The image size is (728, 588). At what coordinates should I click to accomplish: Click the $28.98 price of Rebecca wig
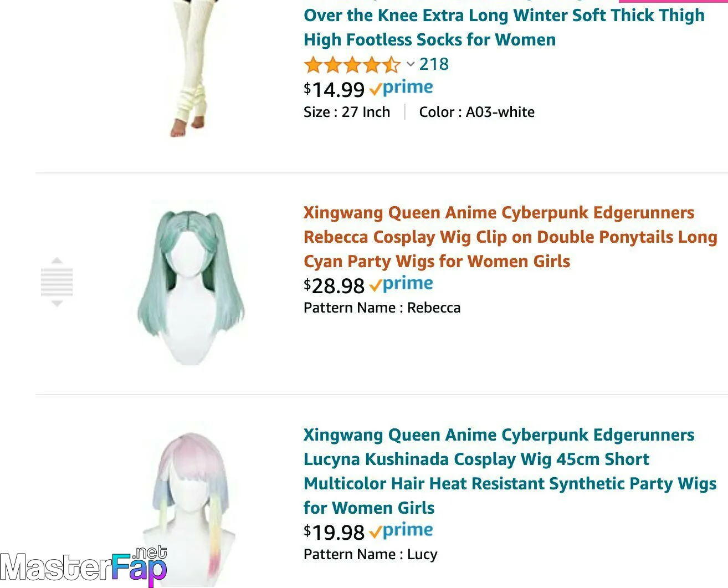coord(334,286)
